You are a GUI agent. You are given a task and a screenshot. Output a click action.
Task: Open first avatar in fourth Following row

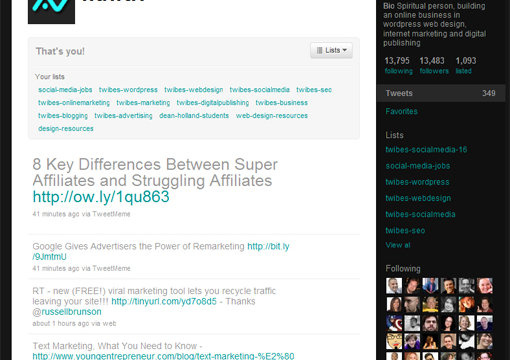[x=394, y=342]
